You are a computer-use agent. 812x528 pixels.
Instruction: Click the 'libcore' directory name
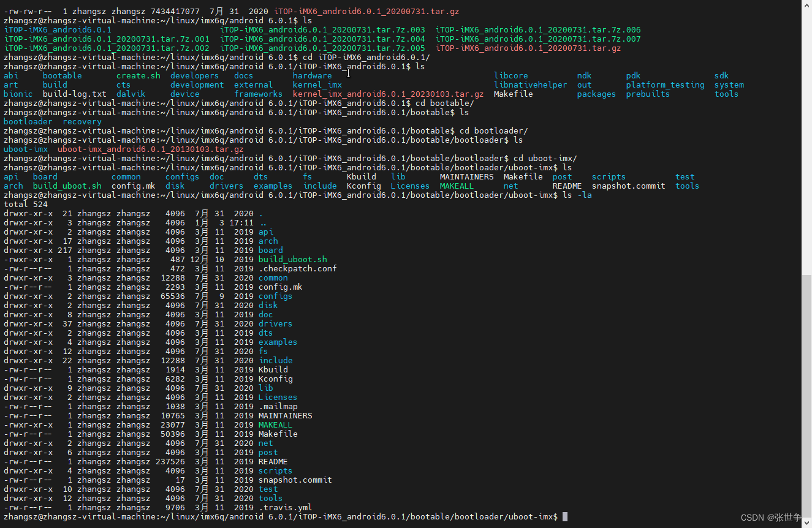(x=511, y=76)
